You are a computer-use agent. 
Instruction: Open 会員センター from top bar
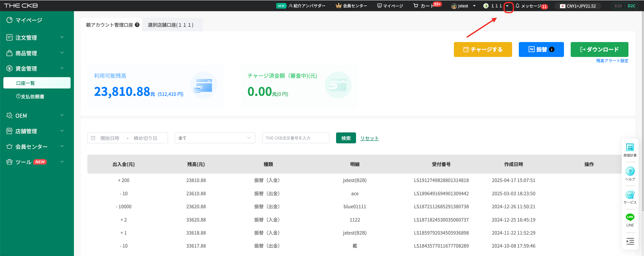[x=351, y=6]
